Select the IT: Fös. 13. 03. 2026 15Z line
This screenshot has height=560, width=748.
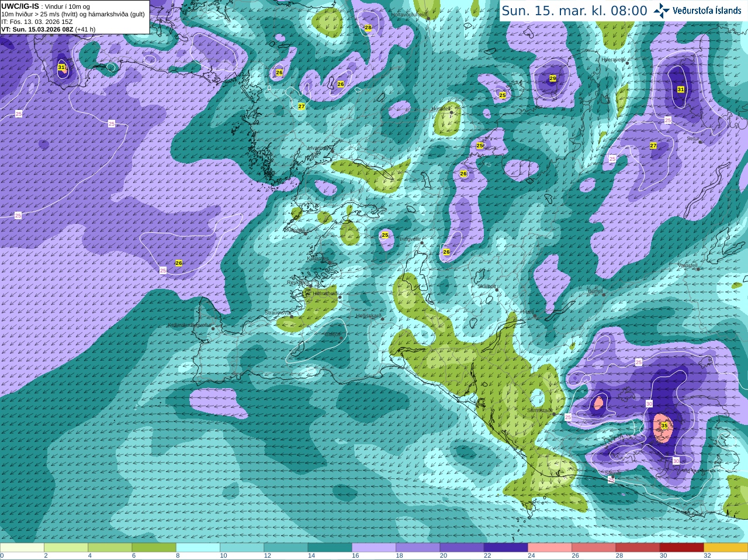tap(37, 22)
